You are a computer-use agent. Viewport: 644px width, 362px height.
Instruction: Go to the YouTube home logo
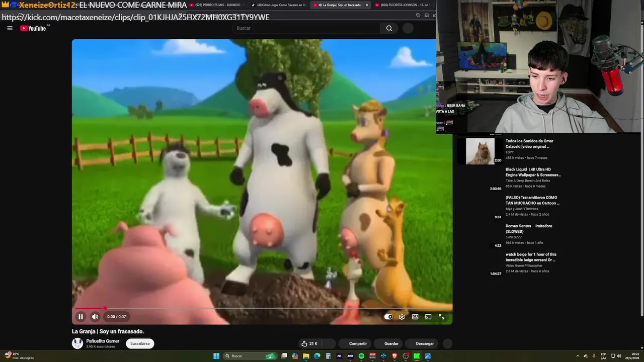tap(33, 28)
